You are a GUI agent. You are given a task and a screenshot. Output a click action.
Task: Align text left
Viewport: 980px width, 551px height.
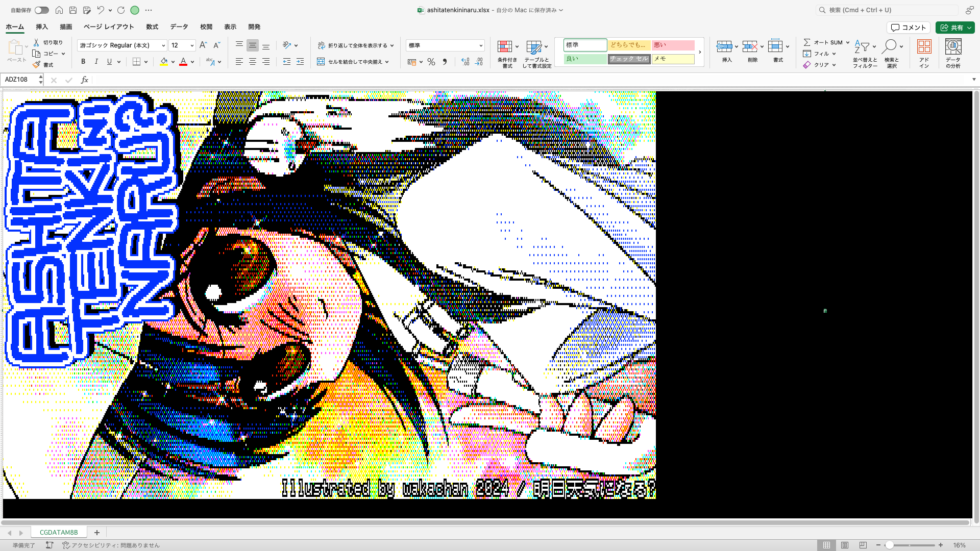[239, 62]
